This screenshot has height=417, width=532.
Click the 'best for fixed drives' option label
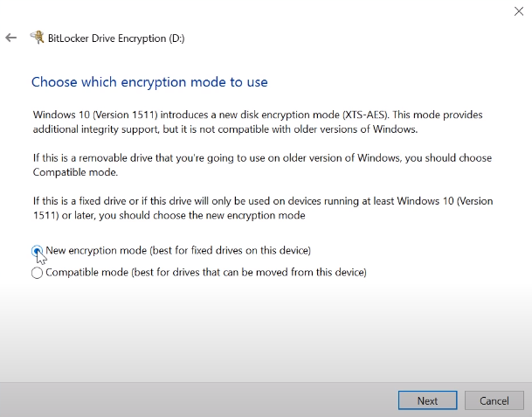(178, 251)
